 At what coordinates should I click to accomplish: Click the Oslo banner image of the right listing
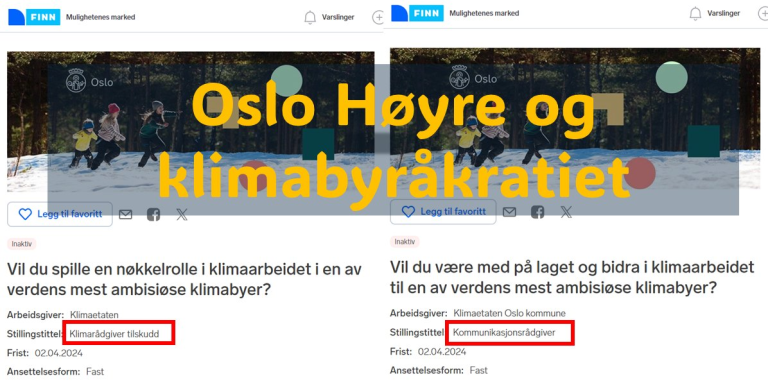click(x=575, y=119)
